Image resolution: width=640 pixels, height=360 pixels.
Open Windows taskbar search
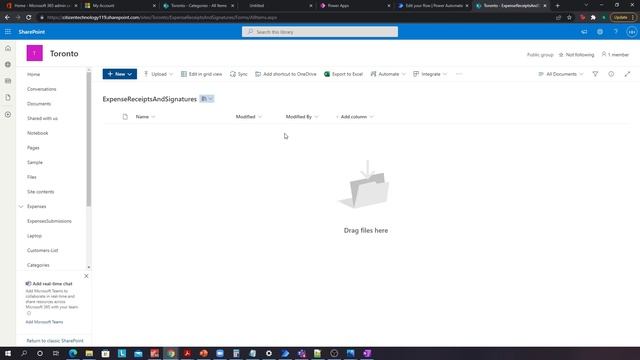coord(24,353)
